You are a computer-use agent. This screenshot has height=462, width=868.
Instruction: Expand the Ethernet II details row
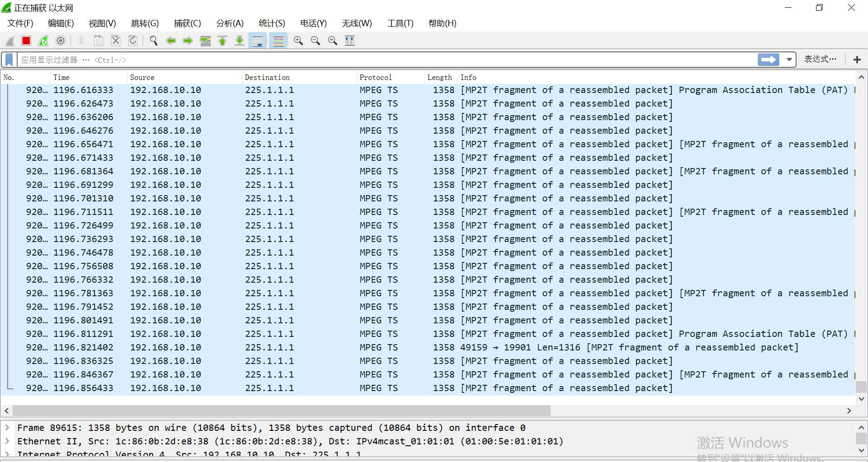pos(7,441)
